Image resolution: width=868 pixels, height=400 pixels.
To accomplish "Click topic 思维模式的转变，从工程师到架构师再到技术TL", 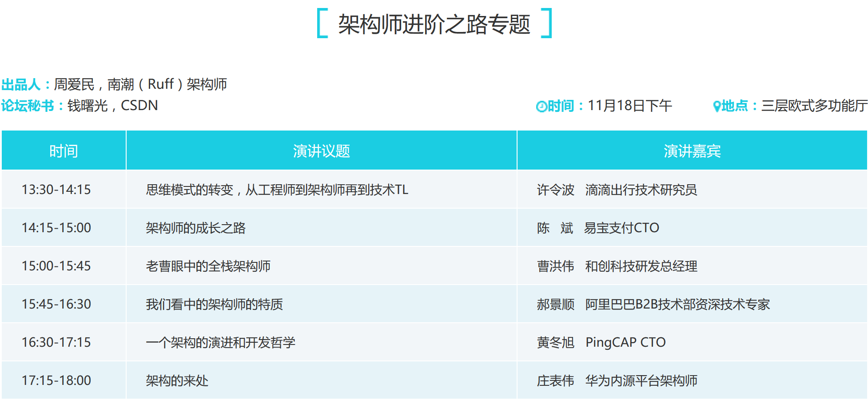I will (x=277, y=190).
